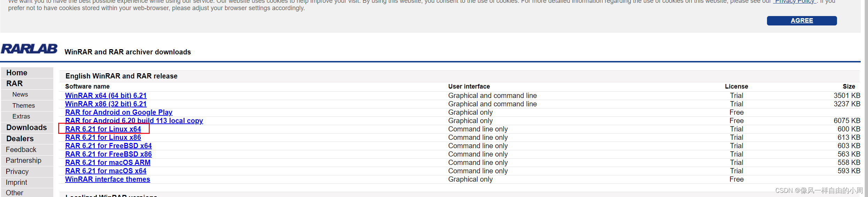The width and height of the screenshot is (868, 197).
Task: Open the Downloads sidebar section
Action: click(x=26, y=128)
